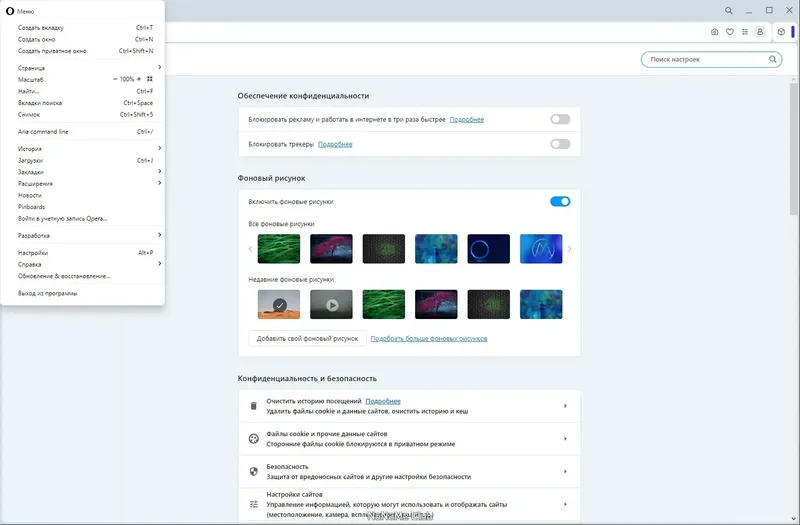
Task: Select the checked desert wallpaper in recent
Action: 279,305
